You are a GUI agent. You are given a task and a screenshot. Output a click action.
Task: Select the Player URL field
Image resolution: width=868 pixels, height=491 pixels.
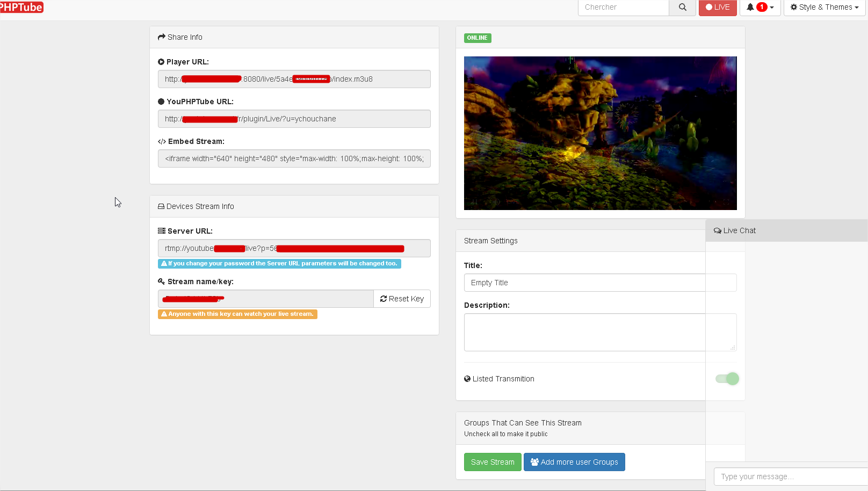pos(294,79)
